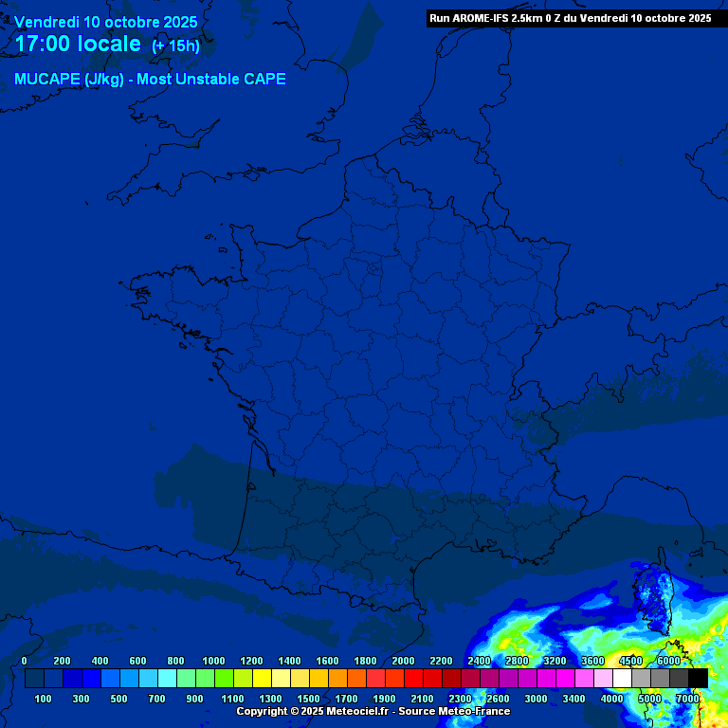Image resolution: width=728 pixels, height=728 pixels.
Task: Click the Run AROME-IFS 2.5km header
Action: point(570,17)
